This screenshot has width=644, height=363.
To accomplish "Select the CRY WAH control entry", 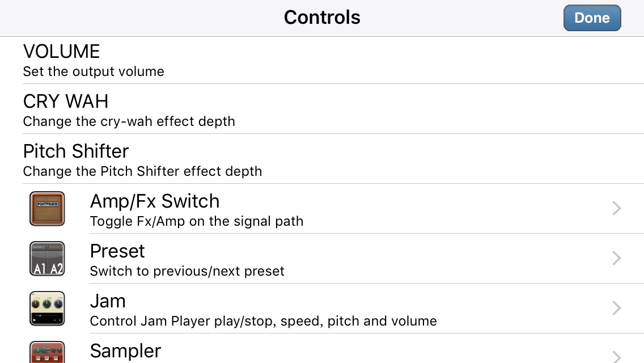I will (x=322, y=109).
